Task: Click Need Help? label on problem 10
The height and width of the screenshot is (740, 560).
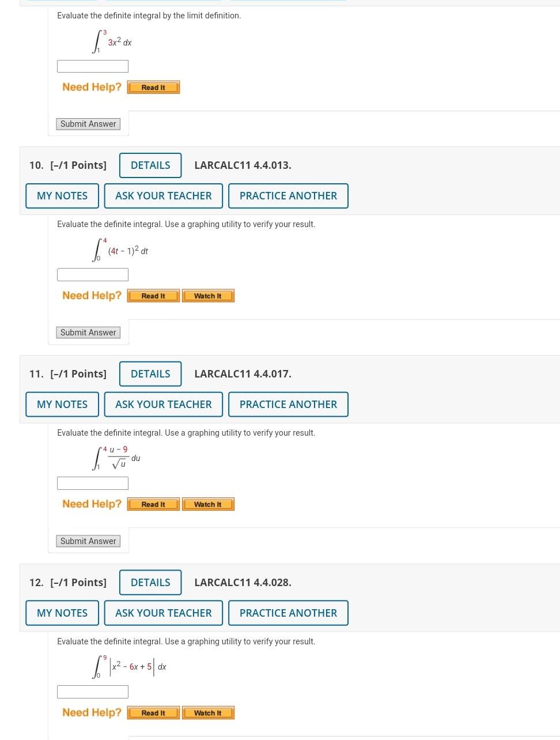Action: tap(92, 295)
